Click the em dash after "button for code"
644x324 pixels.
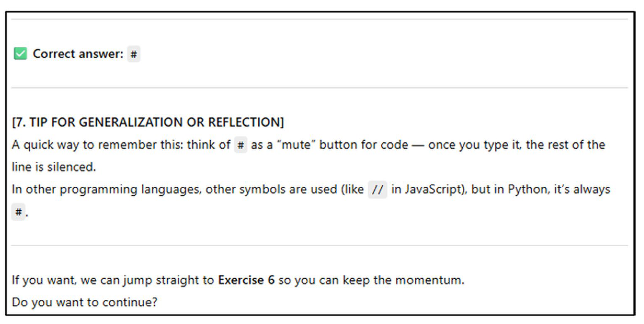418,145
